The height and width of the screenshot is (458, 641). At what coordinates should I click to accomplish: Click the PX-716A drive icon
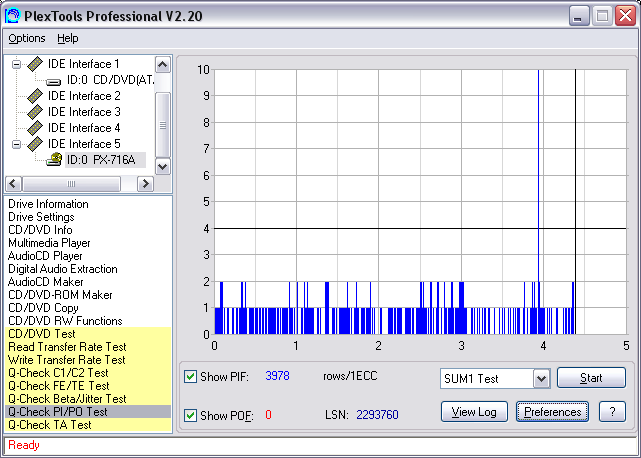point(54,159)
